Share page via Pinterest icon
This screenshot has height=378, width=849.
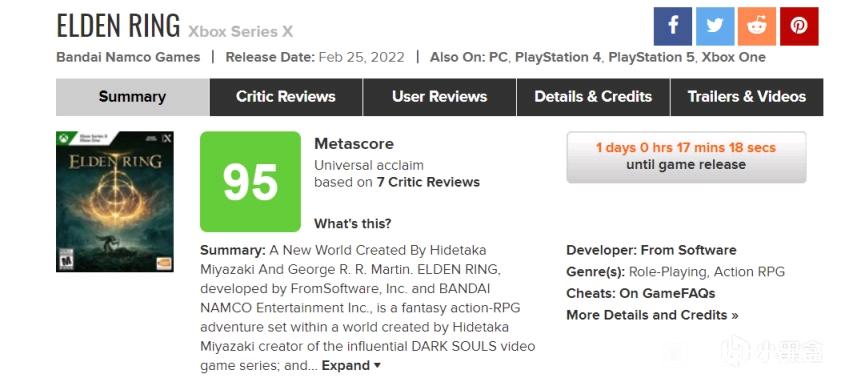[x=799, y=26]
